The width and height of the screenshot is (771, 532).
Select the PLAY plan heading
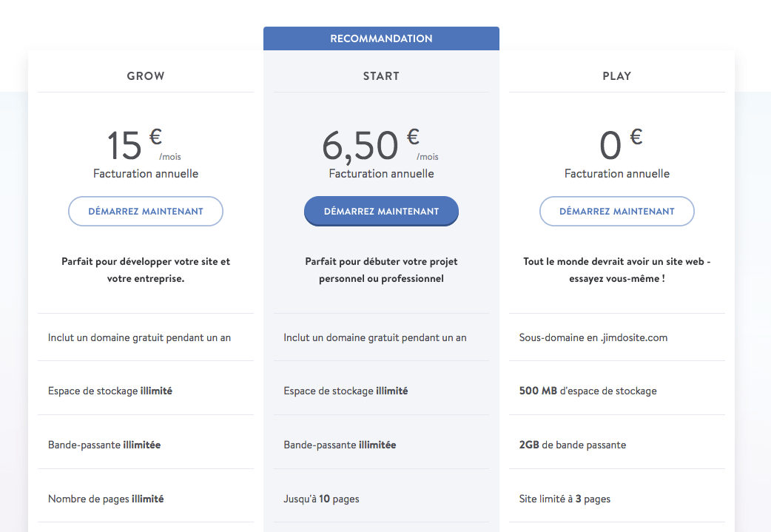[x=617, y=75]
